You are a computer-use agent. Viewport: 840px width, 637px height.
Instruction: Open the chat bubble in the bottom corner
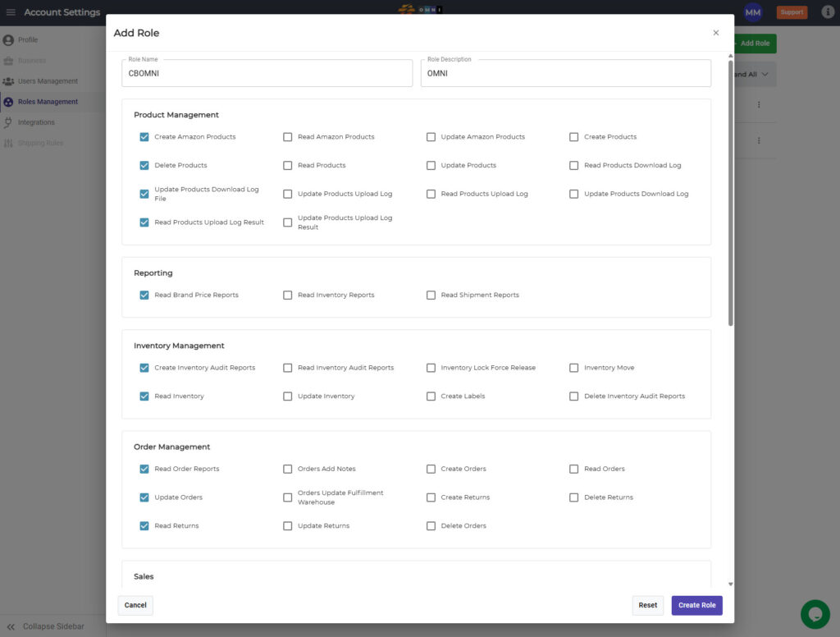[815, 613]
